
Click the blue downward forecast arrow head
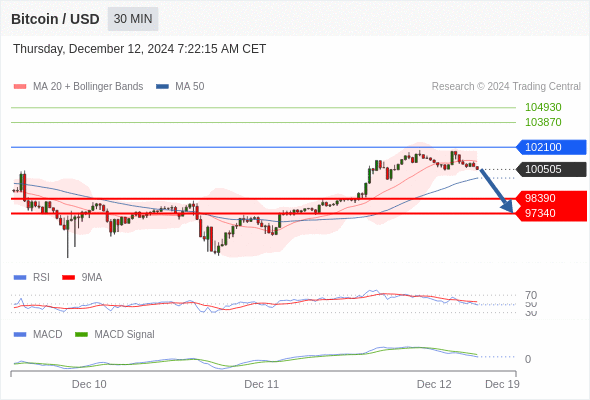coord(508,207)
